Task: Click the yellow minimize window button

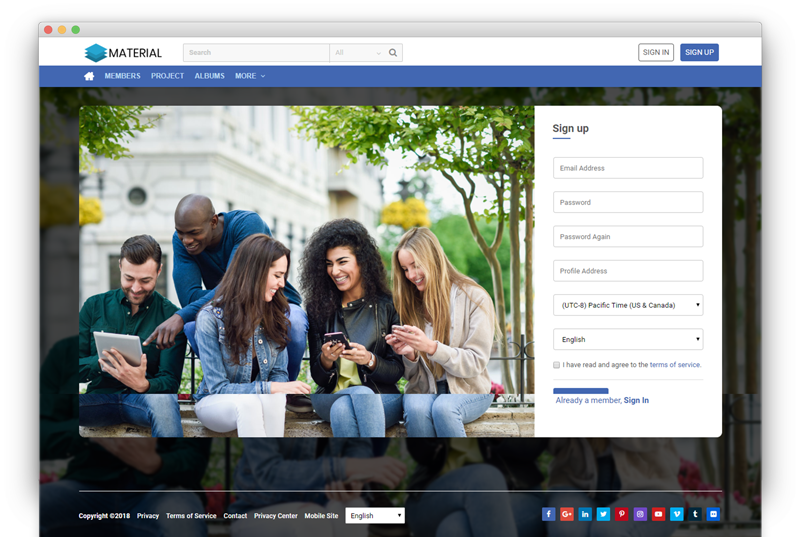Action: pos(62,30)
